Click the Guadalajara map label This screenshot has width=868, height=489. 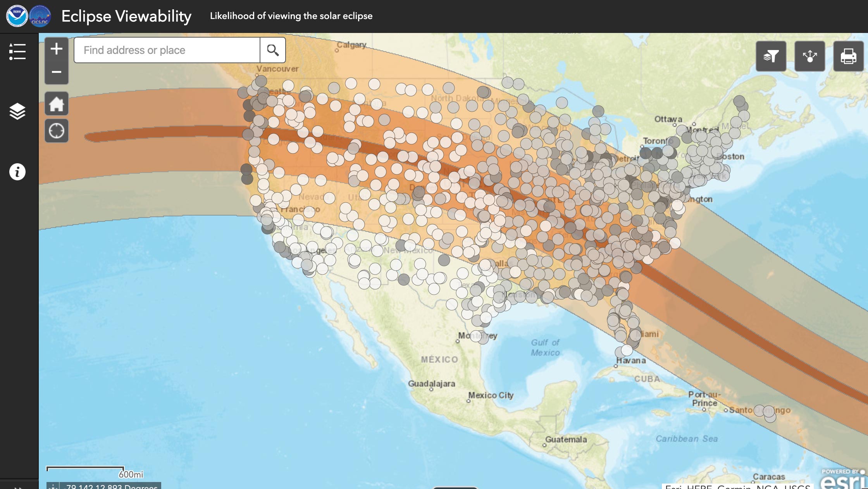[x=431, y=384]
